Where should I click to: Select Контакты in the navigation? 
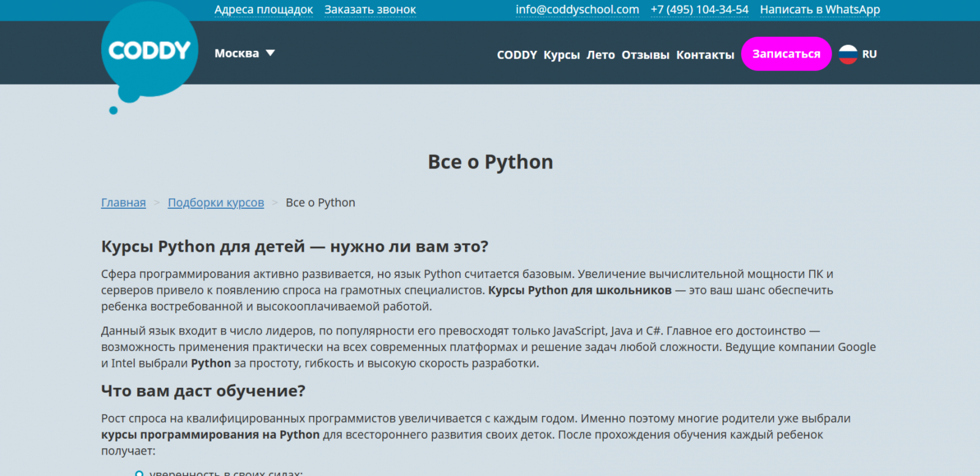705,55
